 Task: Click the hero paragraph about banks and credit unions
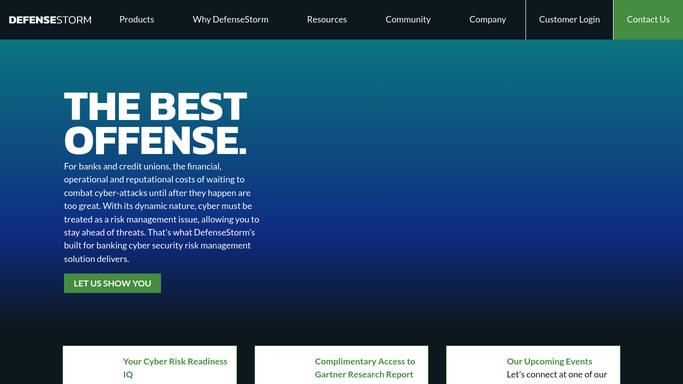click(x=162, y=212)
